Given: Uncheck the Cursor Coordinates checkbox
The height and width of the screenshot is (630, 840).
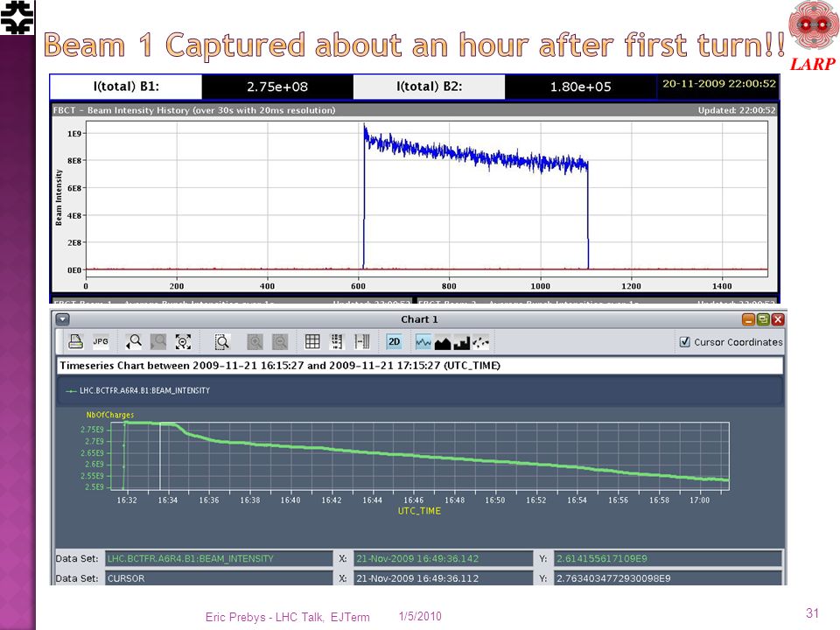Looking at the screenshot, I should coord(684,342).
